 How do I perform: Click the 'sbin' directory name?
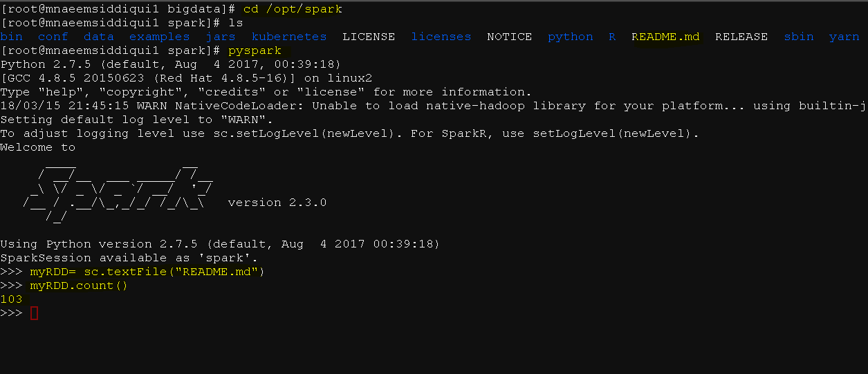tap(799, 37)
